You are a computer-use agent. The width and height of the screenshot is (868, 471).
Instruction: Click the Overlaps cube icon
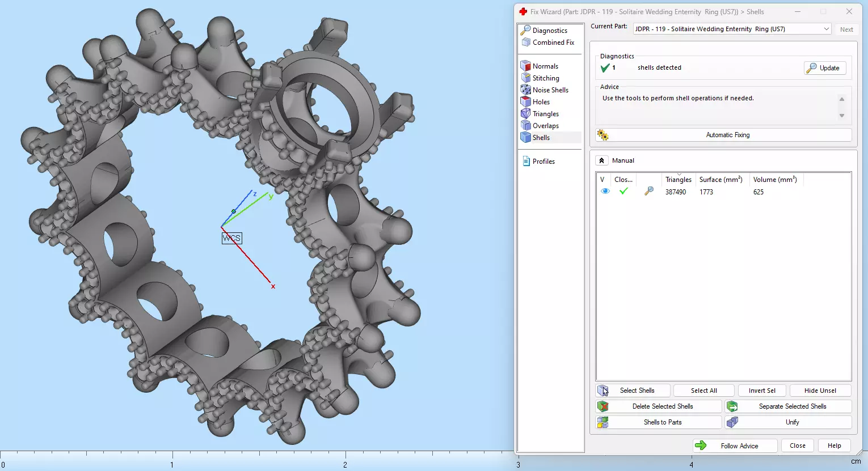pos(526,126)
